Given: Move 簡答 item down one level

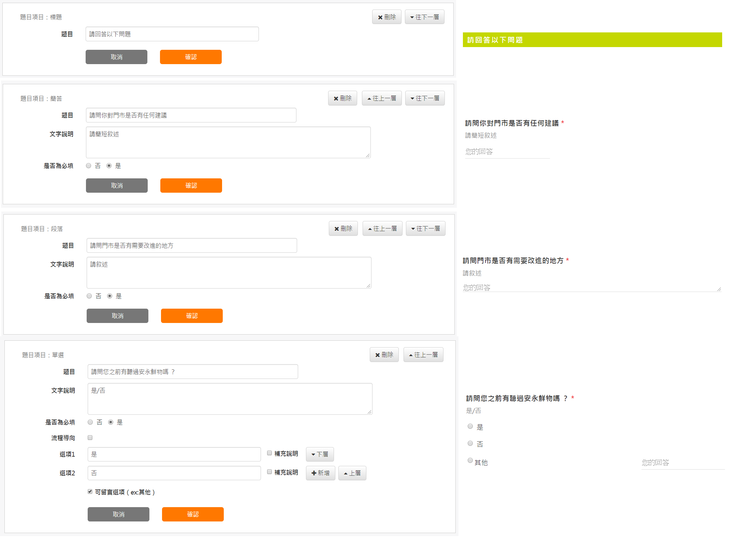Looking at the screenshot, I should tap(425, 98).
